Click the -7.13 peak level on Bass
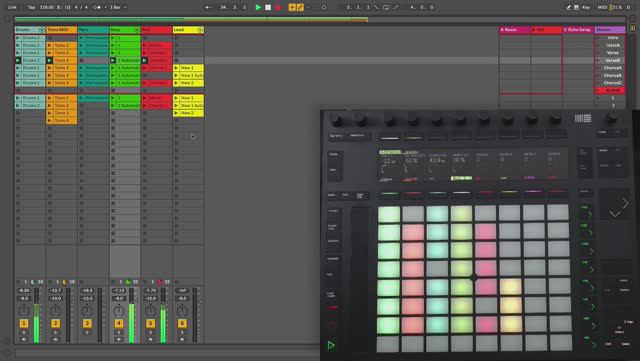This screenshot has width=640, height=361. point(119,291)
